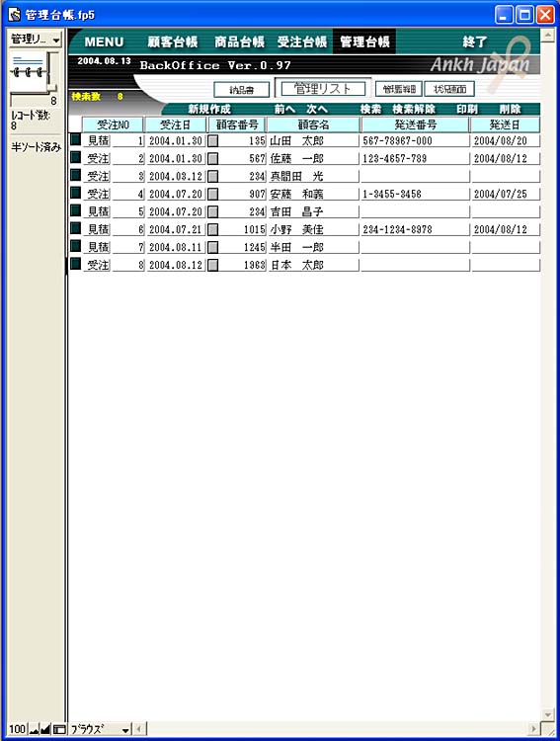Click the zoom out mountain icon
The image size is (560, 741).
(x=34, y=729)
